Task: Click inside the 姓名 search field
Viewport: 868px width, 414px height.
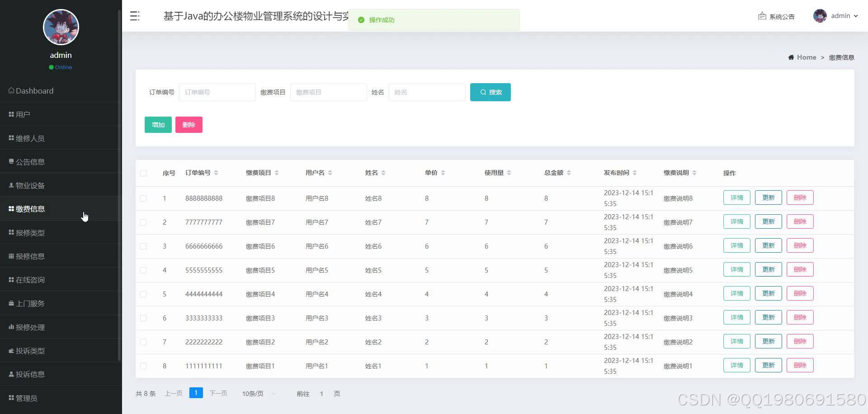Action: [x=426, y=92]
